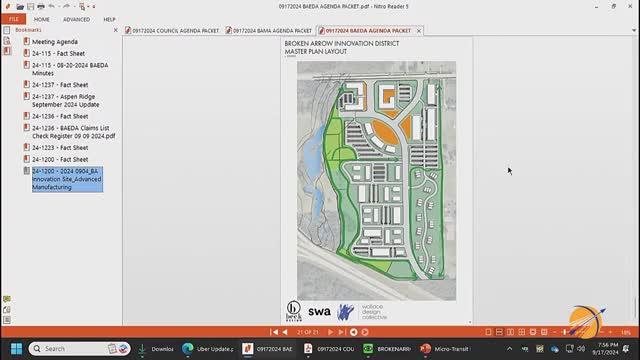
Task: Undo the last action
Action: [51, 7]
